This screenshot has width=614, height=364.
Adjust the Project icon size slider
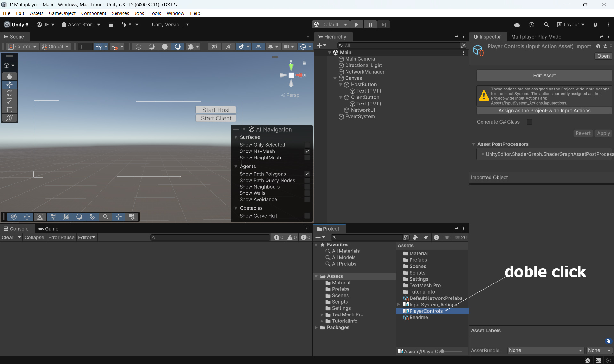click(x=442, y=352)
